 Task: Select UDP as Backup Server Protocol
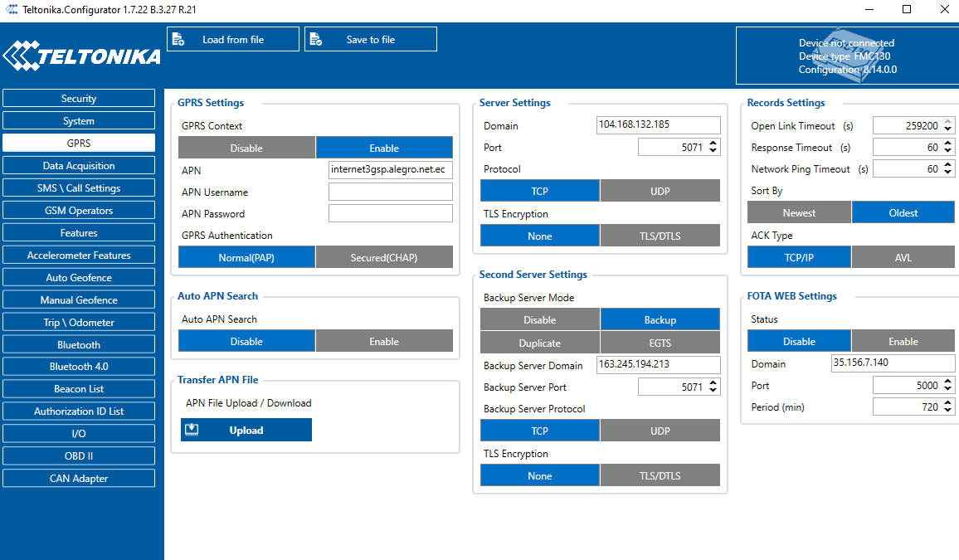(x=660, y=431)
